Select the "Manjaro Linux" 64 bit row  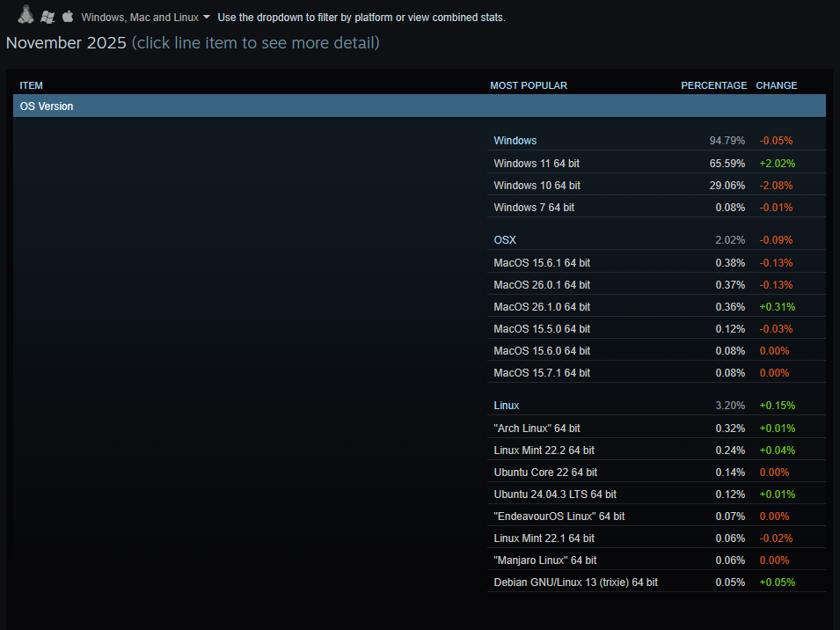(x=656, y=560)
